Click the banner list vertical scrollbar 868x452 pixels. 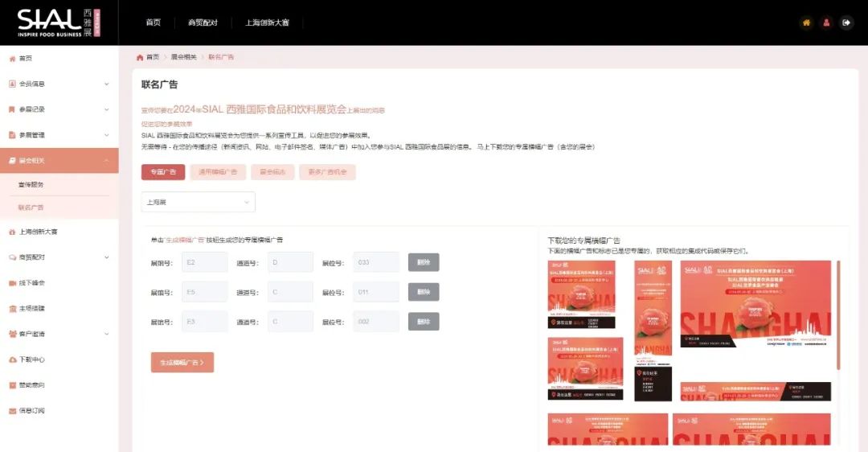838,315
